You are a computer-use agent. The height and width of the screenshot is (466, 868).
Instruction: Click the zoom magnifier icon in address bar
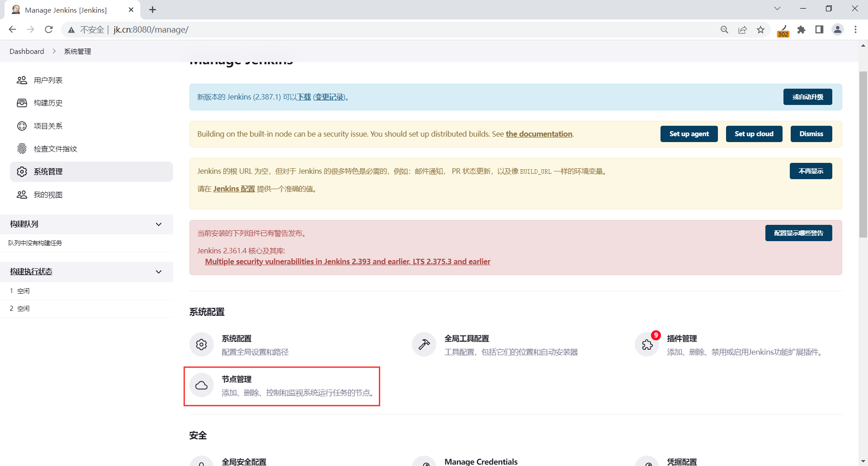(x=724, y=29)
